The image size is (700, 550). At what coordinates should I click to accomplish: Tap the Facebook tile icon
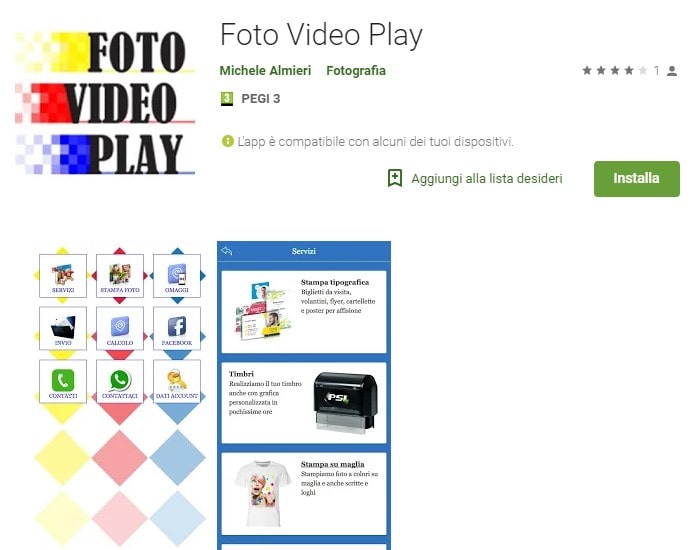point(177,327)
